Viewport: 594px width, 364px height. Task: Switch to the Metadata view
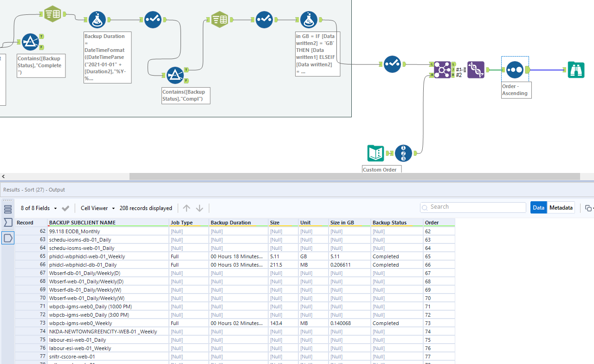561,208
